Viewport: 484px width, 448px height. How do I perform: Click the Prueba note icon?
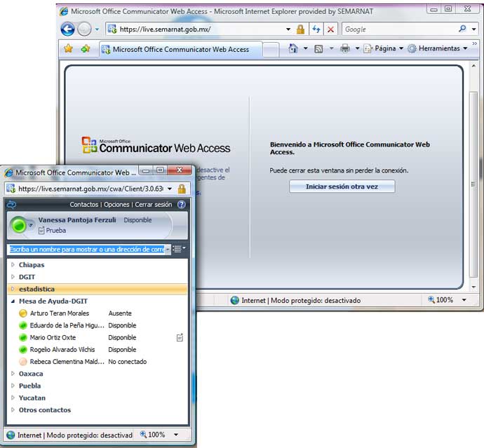tap(41, 231)
